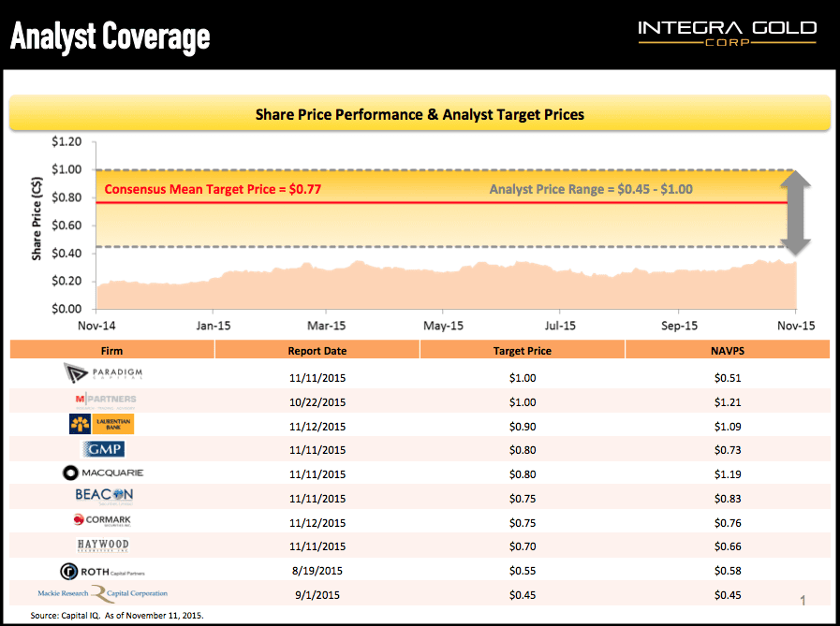Click the Source: Capital IQ footnote
This screenshot has width=840, height=626.
coord(117,616)
